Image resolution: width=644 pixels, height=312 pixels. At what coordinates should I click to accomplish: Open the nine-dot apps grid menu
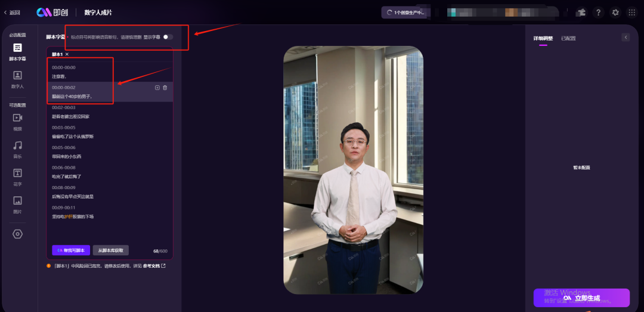pyautogui.click(x=631, y=12)
